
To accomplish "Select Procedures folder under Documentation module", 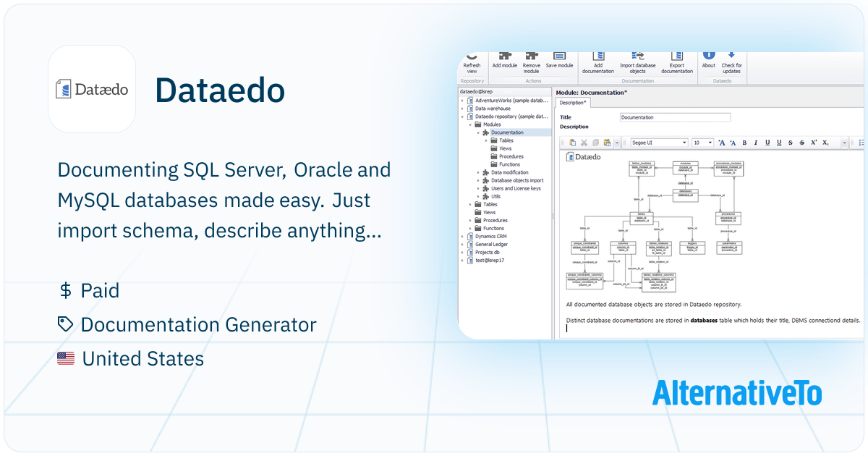I will (511, 156).
